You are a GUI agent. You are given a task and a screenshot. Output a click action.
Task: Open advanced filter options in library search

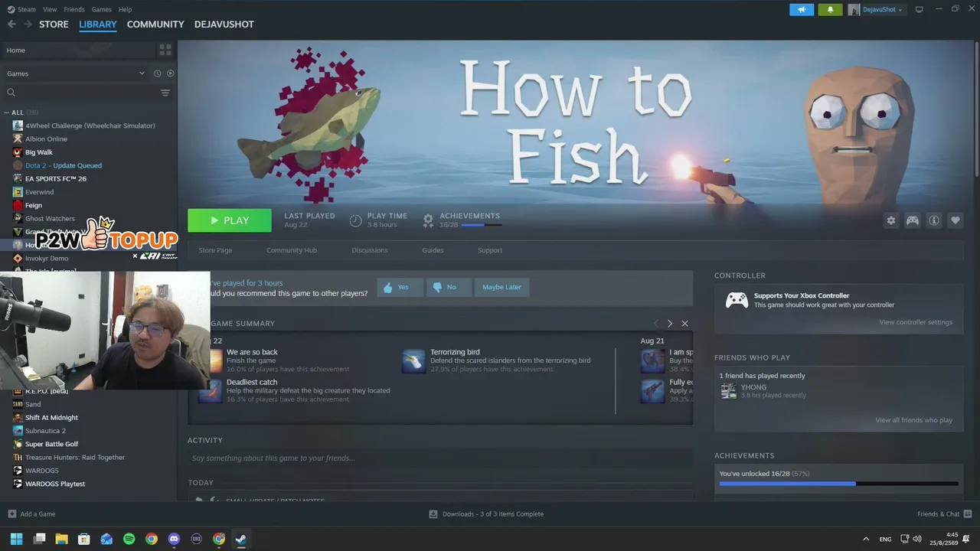coord(165,93)
